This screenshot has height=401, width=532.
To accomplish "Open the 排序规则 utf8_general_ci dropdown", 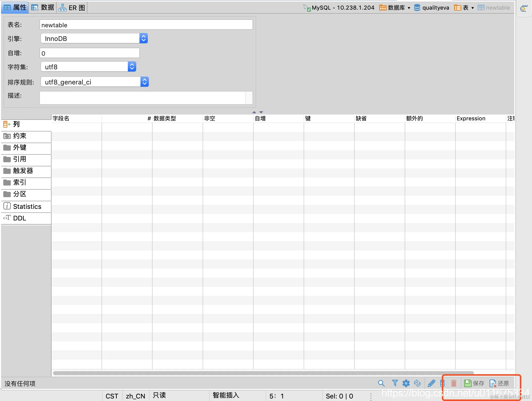I will click(144, 82).
